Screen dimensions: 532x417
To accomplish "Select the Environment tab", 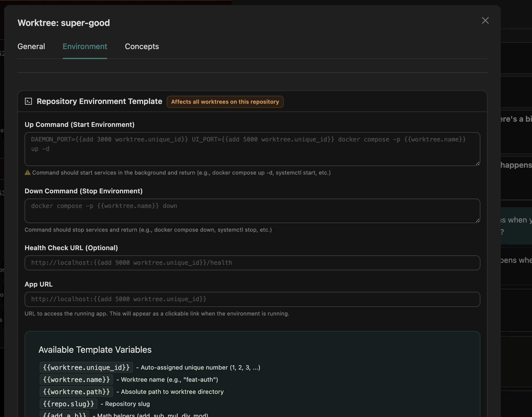I will [85, 46].
